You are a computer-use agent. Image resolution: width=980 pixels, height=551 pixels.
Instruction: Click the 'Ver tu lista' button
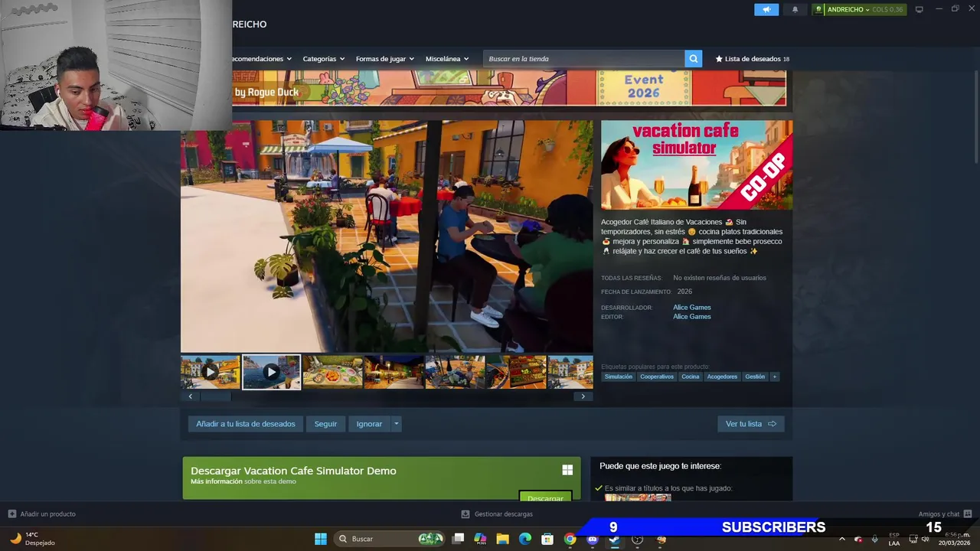(751, 424)
